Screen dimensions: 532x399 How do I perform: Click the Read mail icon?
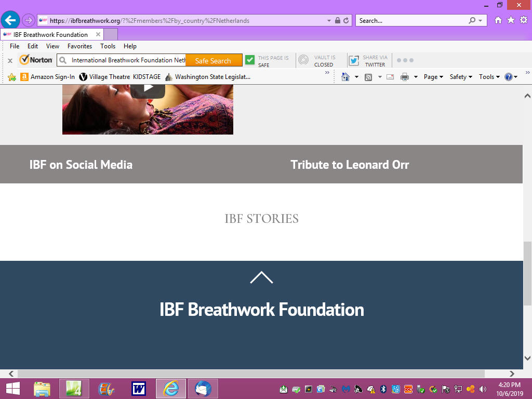pos(390,77)
